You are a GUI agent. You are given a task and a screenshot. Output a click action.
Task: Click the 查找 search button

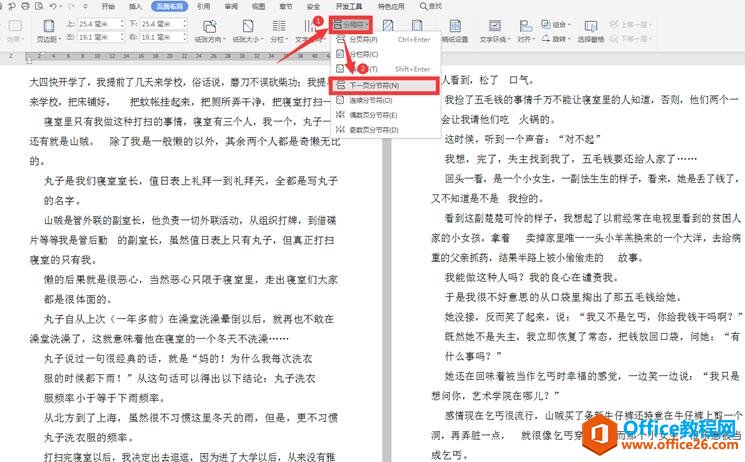click(x=431, y=6)
